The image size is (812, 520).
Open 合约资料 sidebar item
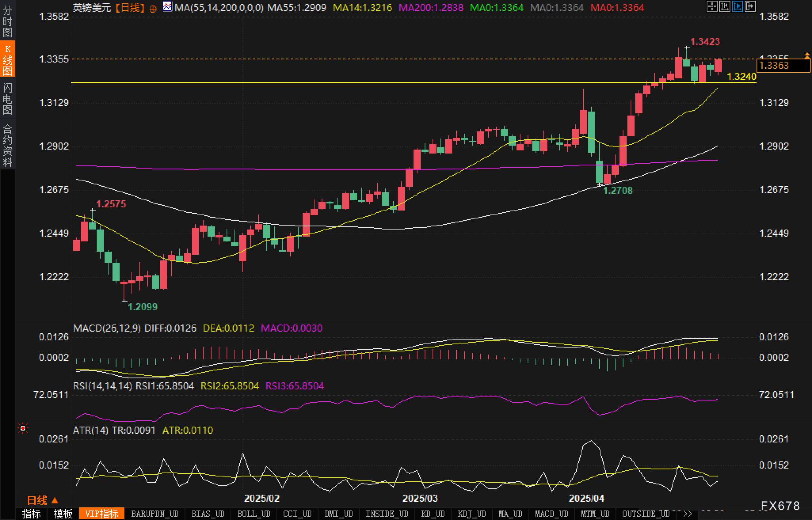pyautogui.click(x=7, y=145)
